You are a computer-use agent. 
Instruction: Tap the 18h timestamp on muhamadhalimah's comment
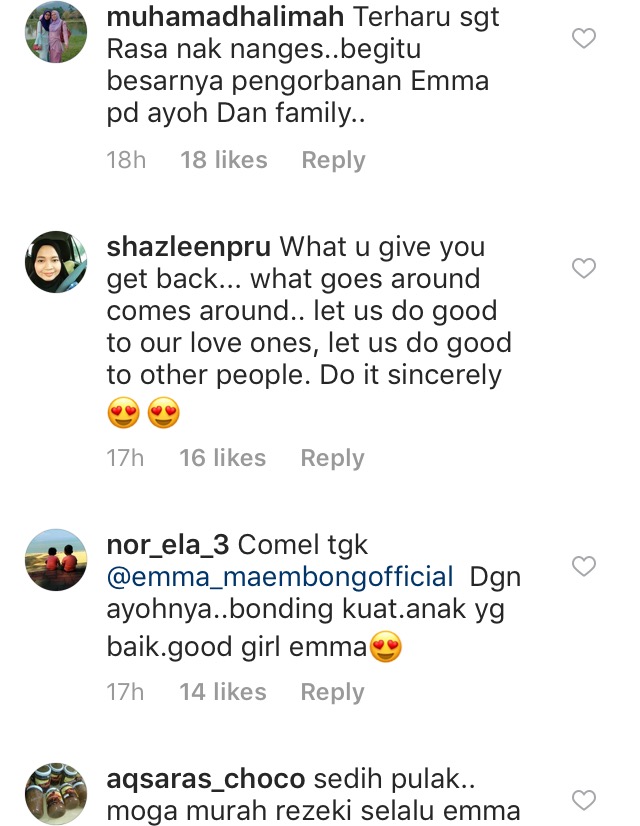click(126, 160)
